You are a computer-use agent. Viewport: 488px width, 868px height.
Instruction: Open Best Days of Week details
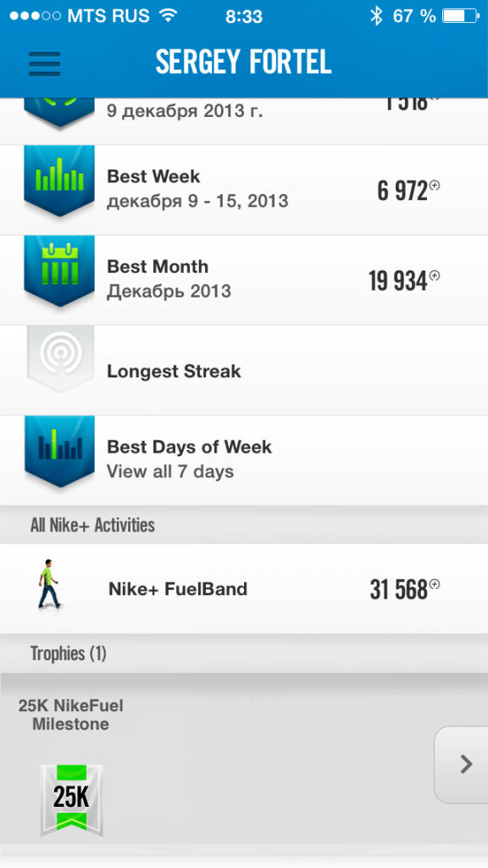244,460
